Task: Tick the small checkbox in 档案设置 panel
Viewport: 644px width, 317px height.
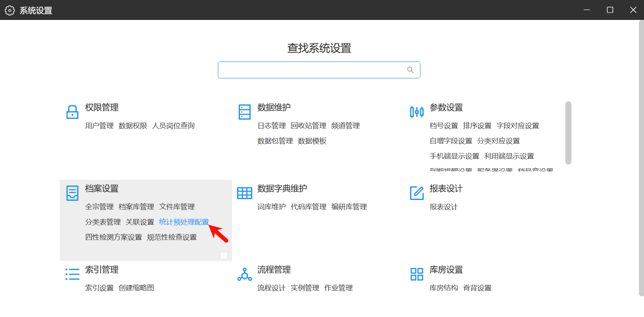Action: [224, 255]
